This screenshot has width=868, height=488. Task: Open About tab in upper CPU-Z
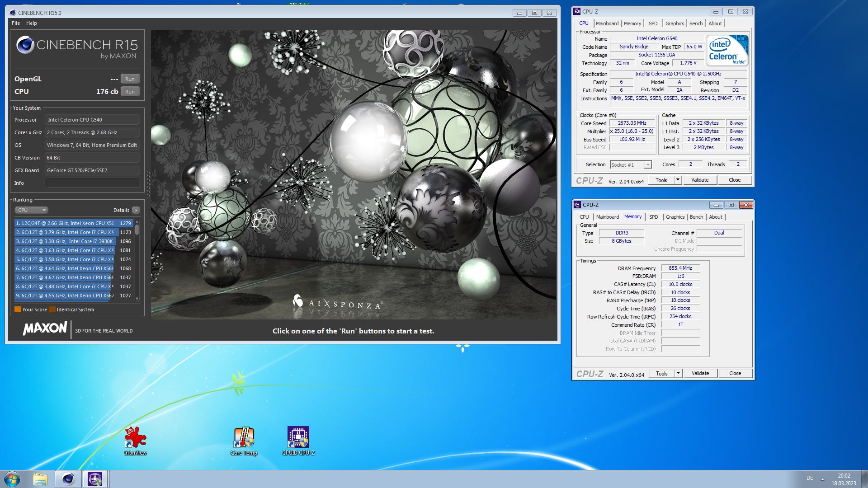(x=715, y=23)
